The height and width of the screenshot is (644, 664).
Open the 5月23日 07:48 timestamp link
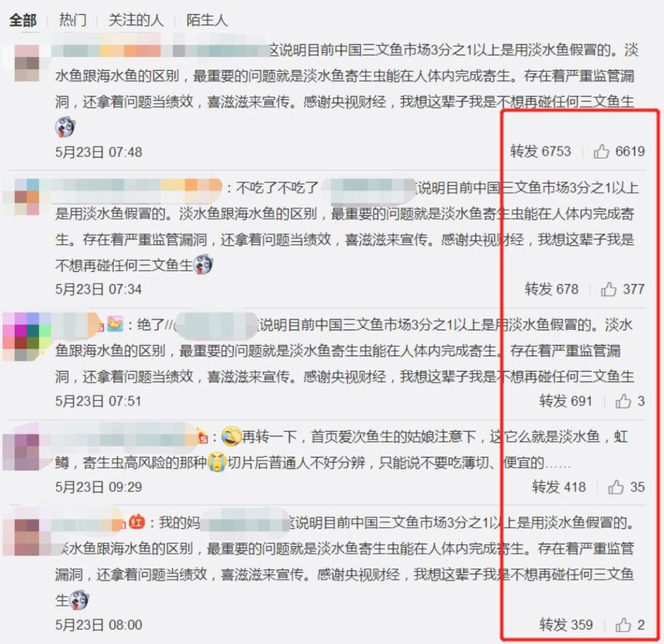point(98,152)
